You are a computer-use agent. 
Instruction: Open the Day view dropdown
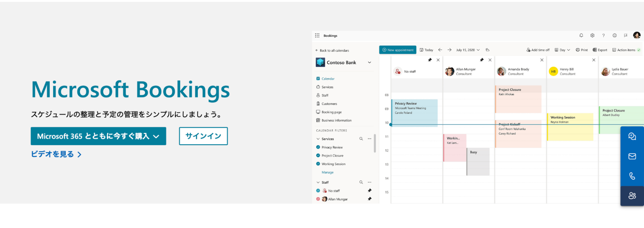562,50
